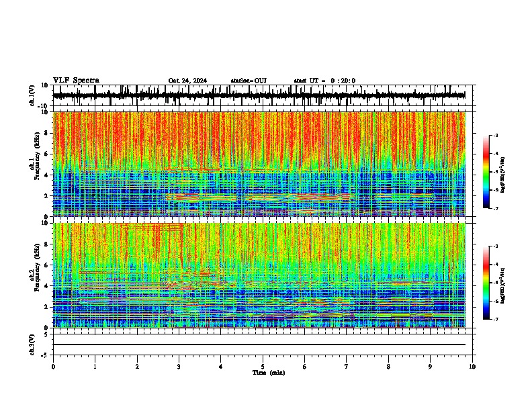Click the "4" tick on ch.2 frequency axis
Viewport: 532px width, 411px height.
point(46,286)
